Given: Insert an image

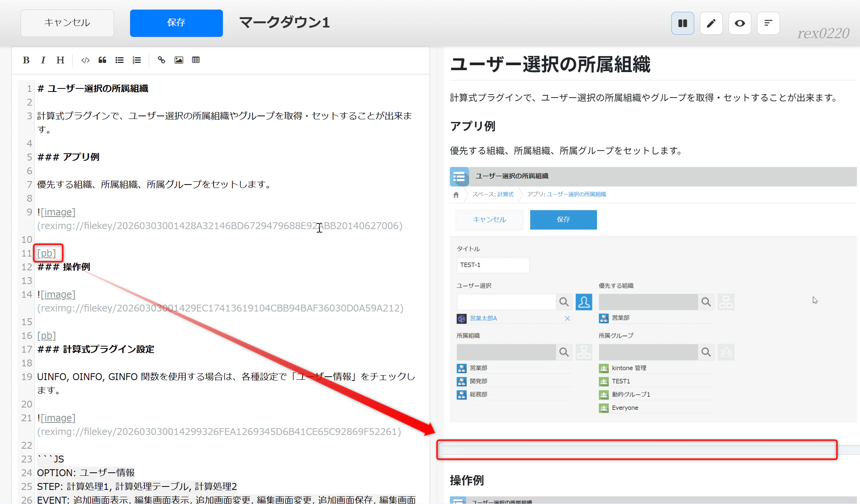Looking at the screenshot, I should coord(179,60).
